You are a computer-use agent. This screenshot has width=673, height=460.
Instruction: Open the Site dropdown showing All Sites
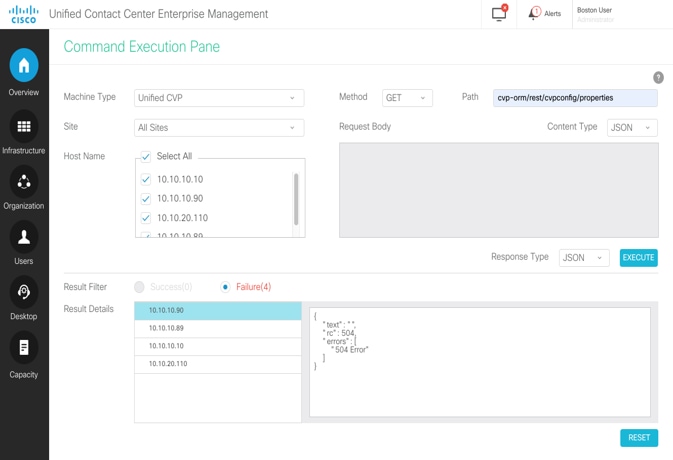(219, 127)
